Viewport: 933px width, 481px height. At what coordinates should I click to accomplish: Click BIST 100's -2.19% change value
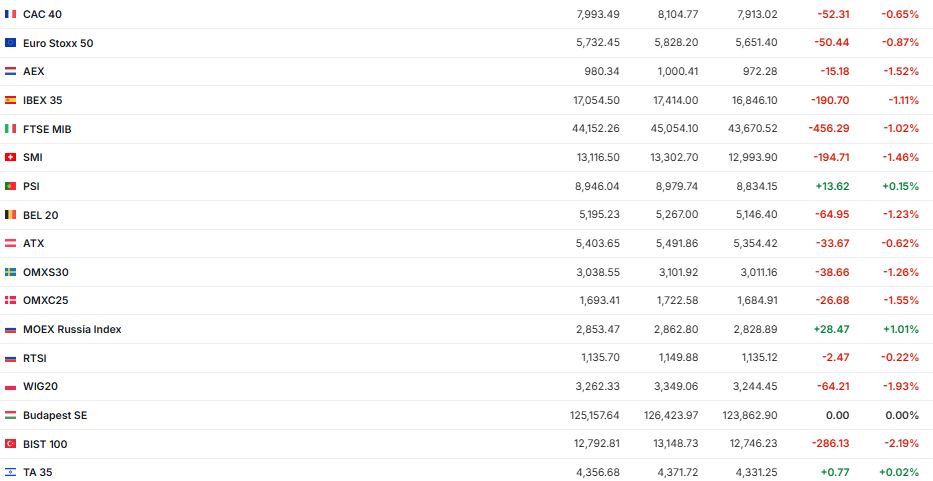coord(899,444)
